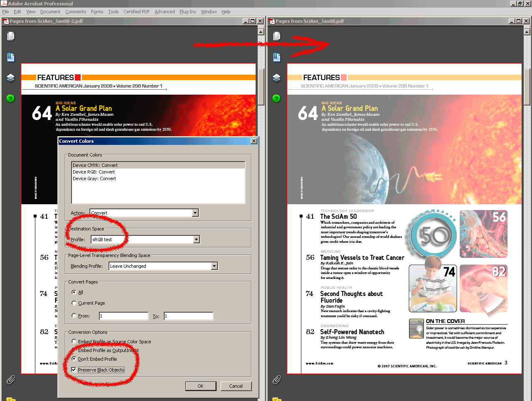Open Comments panel icon in right document
532x401 pixels.
tap(277, 399)
